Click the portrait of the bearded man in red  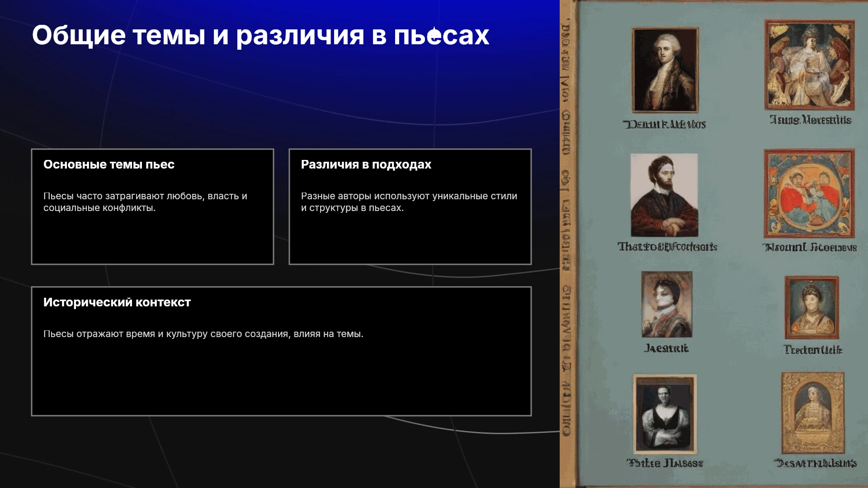point(664,195)
